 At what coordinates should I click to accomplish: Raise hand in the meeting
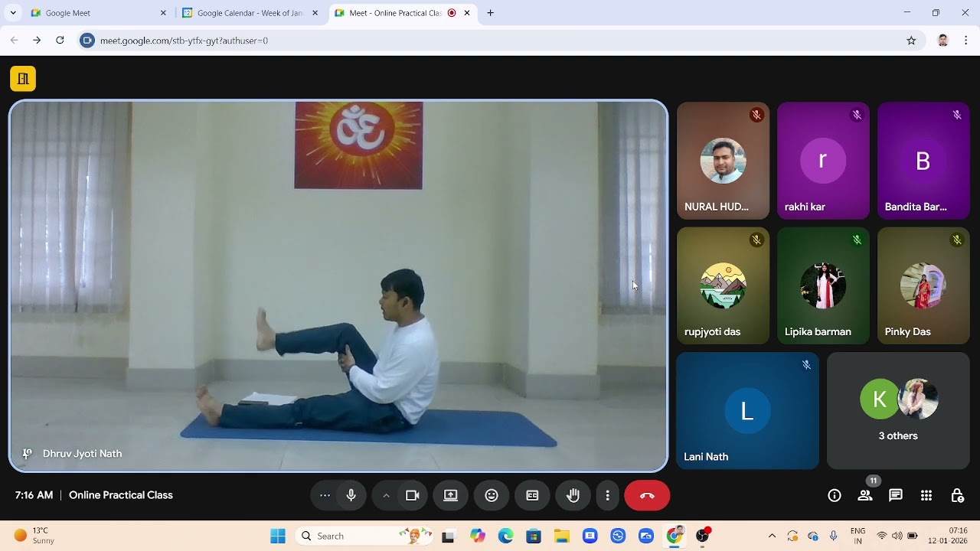tap(573, 495)
